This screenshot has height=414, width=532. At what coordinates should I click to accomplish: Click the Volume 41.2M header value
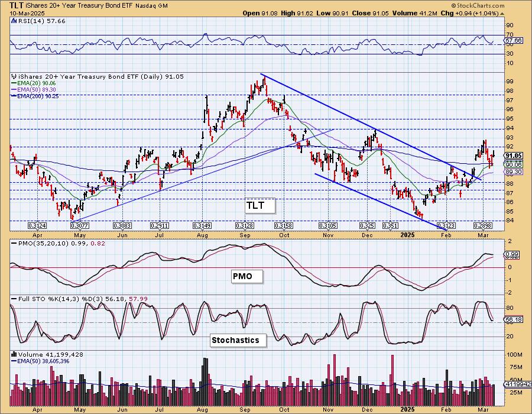click(414, 13)
